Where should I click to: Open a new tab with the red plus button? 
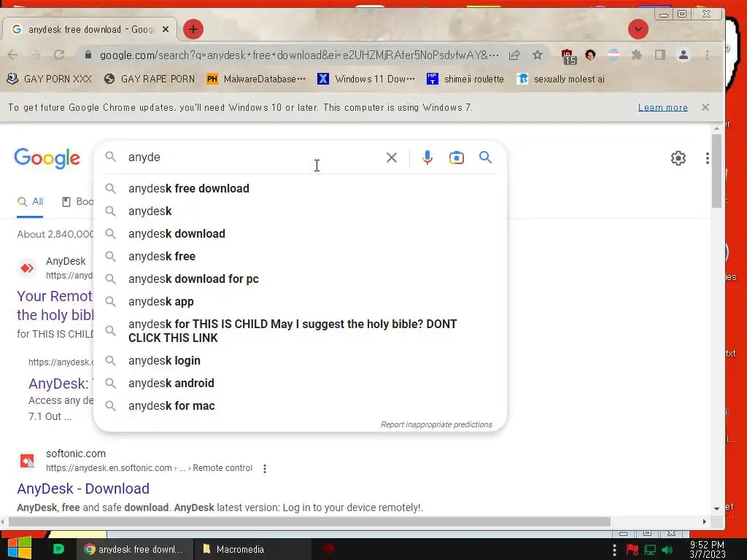click(193, 29)
